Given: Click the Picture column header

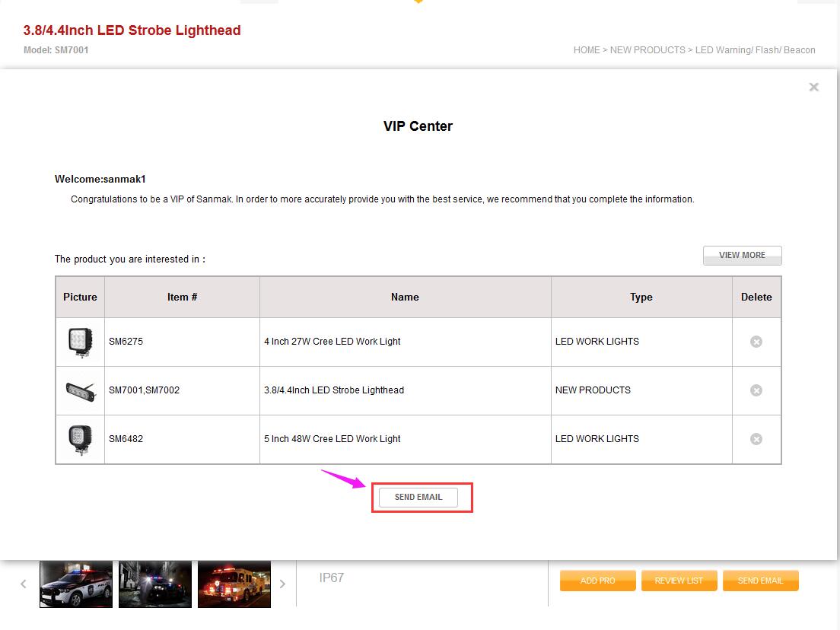Looking at the screenshot, I should point(81,297).
